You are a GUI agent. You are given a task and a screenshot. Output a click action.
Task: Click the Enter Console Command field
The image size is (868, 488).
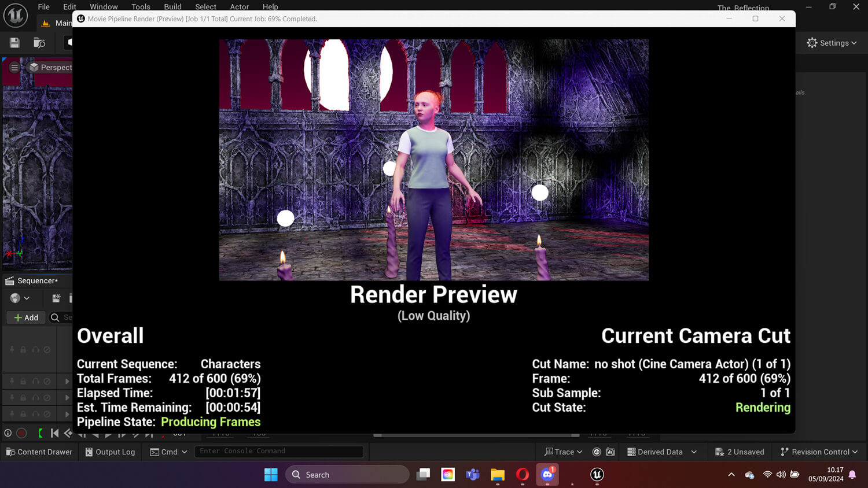[278, 451]
